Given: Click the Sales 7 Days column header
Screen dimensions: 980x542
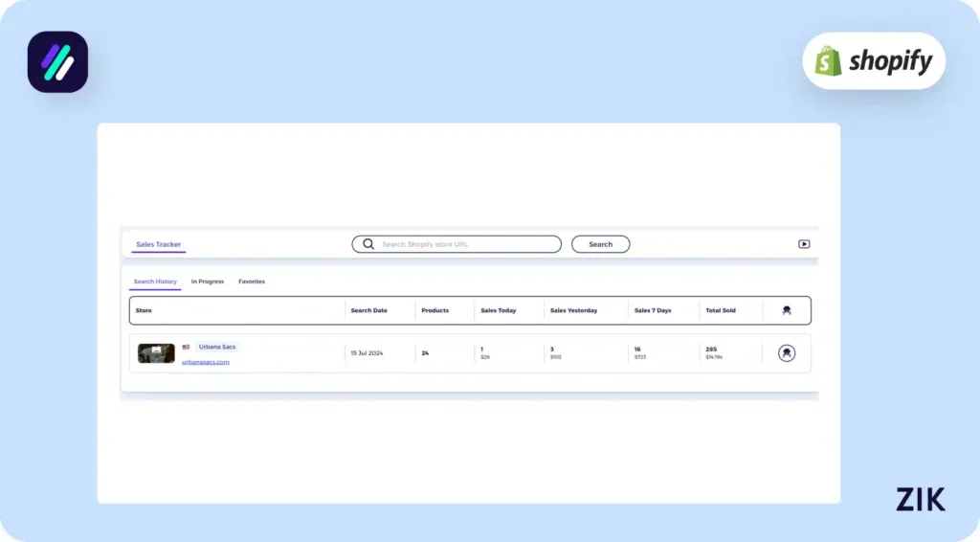Looking at the screenshot, I should (x=653, y=310).
